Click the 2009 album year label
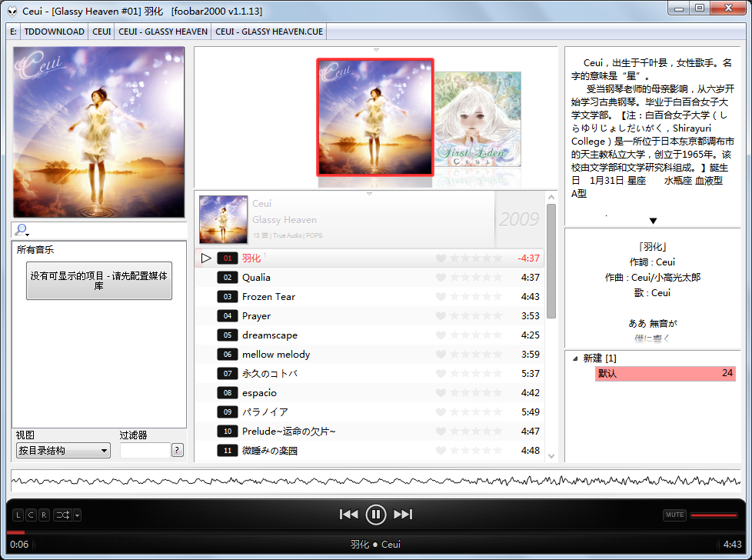 [x=519, y=220]
